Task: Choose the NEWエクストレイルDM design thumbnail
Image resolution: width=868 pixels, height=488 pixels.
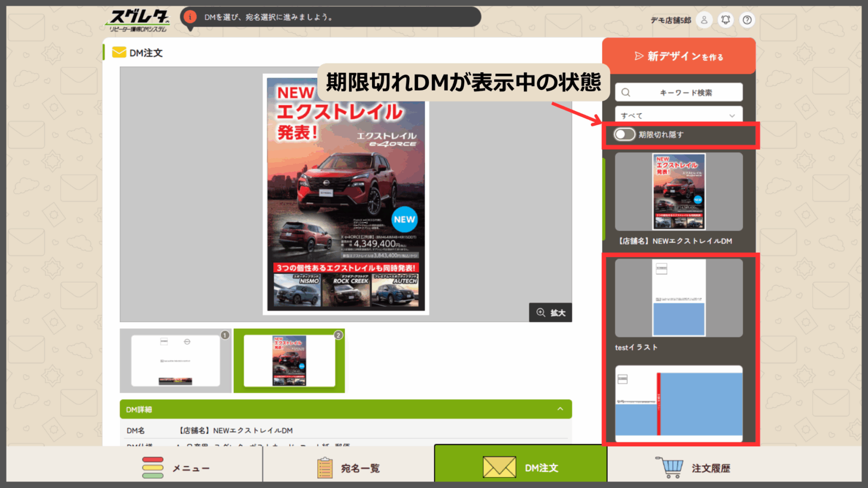Action: click(x=678, y=191)
